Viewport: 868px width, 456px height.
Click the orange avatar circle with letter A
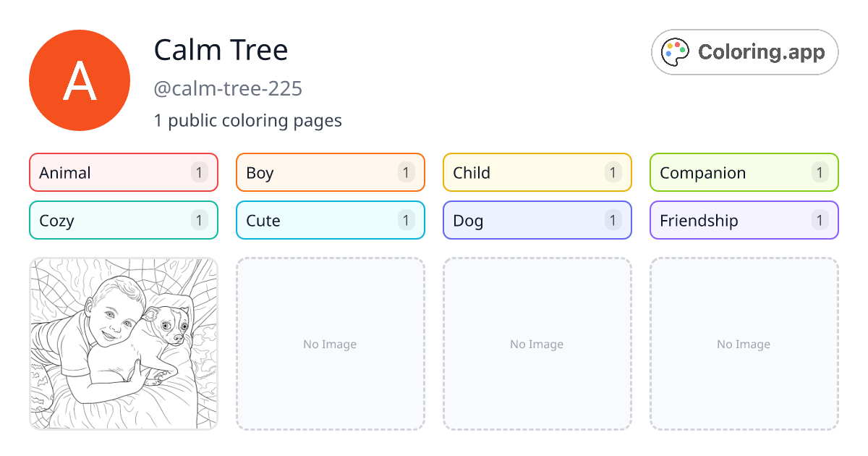(x=80, y=80)
